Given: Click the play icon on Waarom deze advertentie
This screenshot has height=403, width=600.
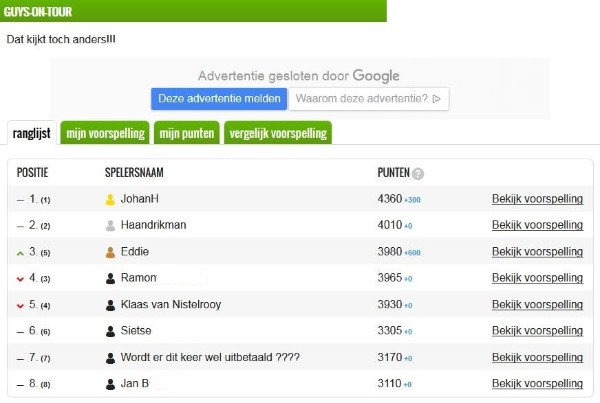Looking at the screenshot, I should [437, 99].
